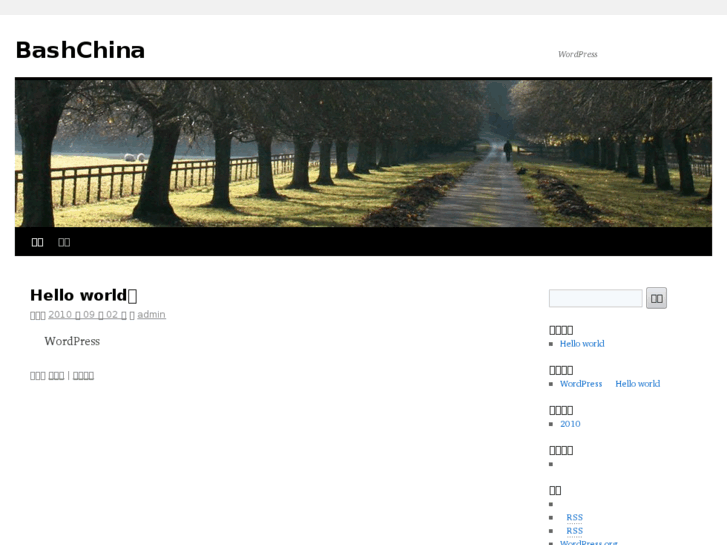Select the grey non-active navigation menu item

click(x=64, y=242)
